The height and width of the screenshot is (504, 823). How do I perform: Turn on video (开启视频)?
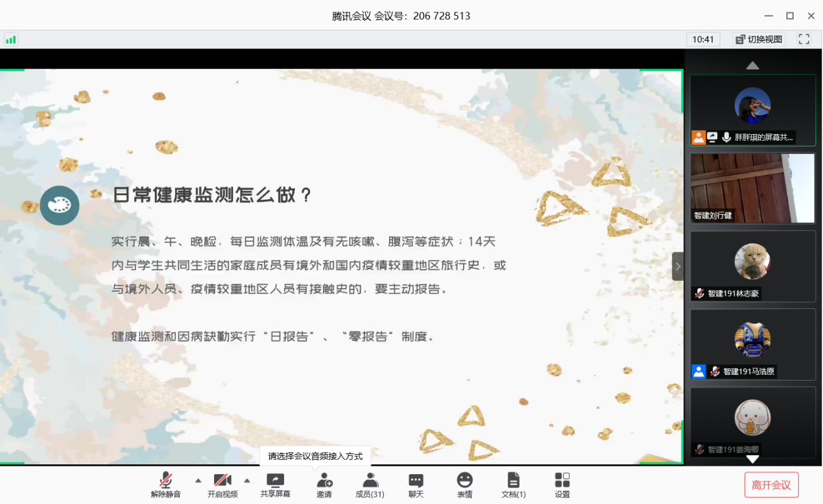point(222,481)
